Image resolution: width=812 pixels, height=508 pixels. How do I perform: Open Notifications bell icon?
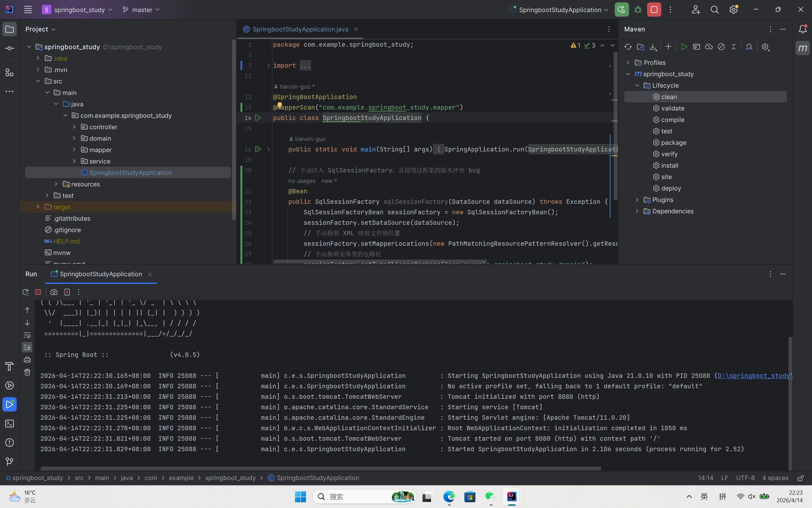click(x=802, y=29)
